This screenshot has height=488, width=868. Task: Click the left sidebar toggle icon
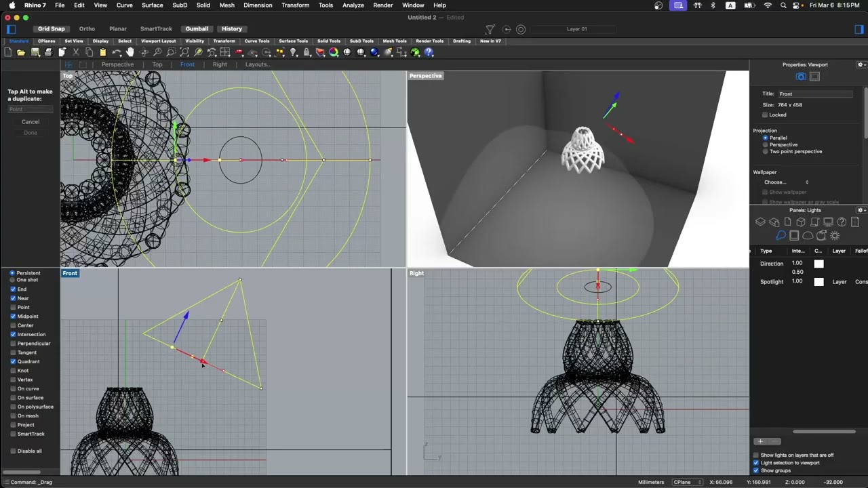click(x=11, y=29)
